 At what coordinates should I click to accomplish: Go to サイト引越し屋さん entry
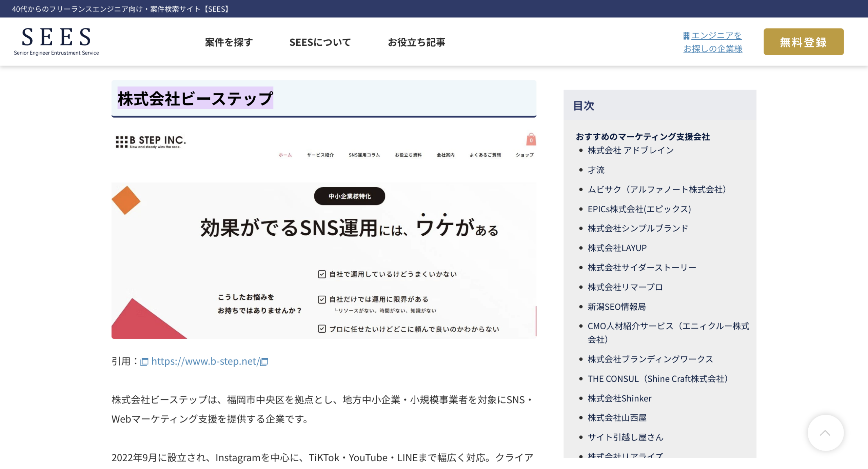point(625,437)
